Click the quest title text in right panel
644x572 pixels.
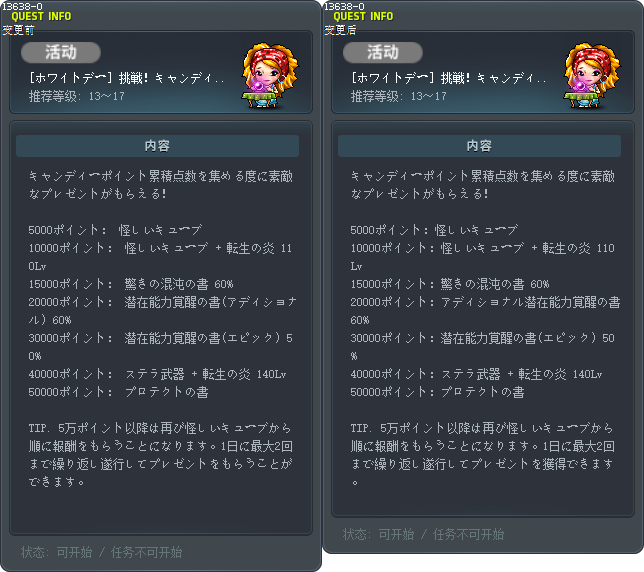pyautogui.click(x=449, y=78)
